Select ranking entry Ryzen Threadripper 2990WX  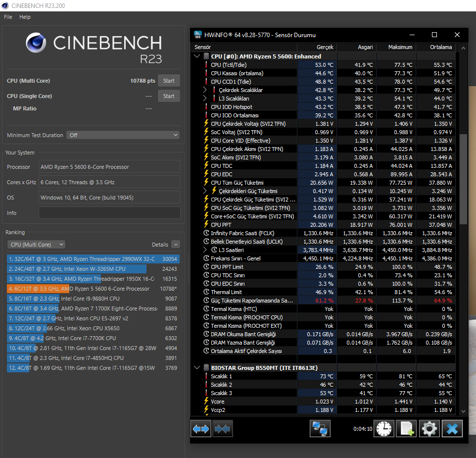coord(93,259)
